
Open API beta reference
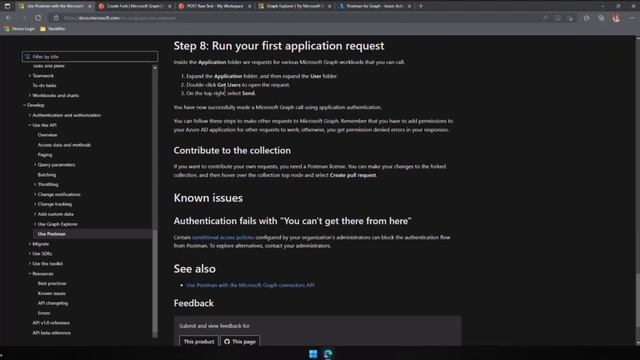coord(51,333)
